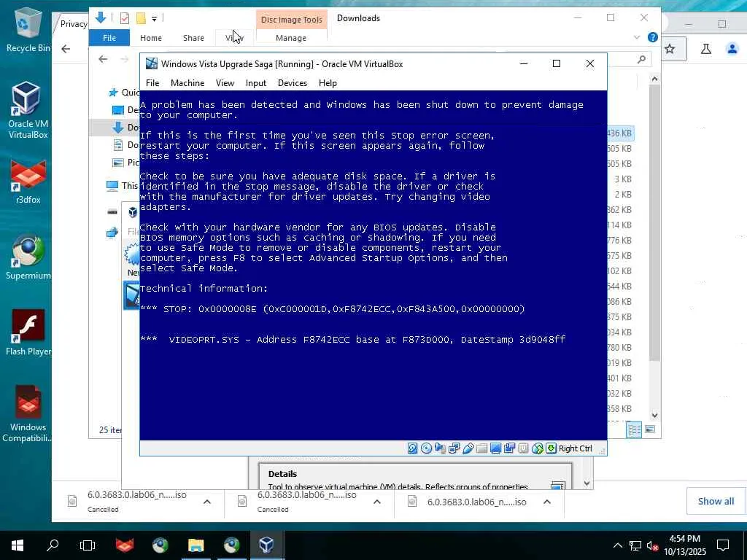The image size is (747, 560).
Task: Click the Explorer vertical scrollbar thumb
Action: pyautogui.click(x=654, y=223)
